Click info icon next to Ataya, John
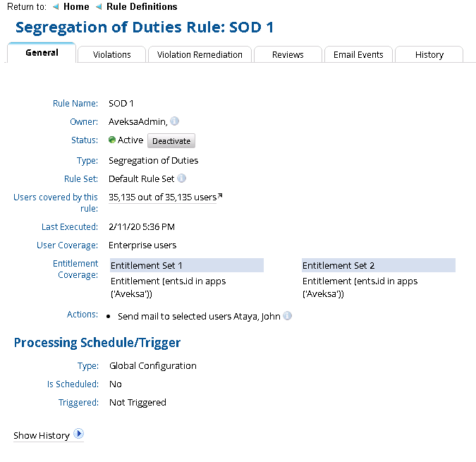The width and height of the screenshot is (476, 462). (x=287, y=316)
